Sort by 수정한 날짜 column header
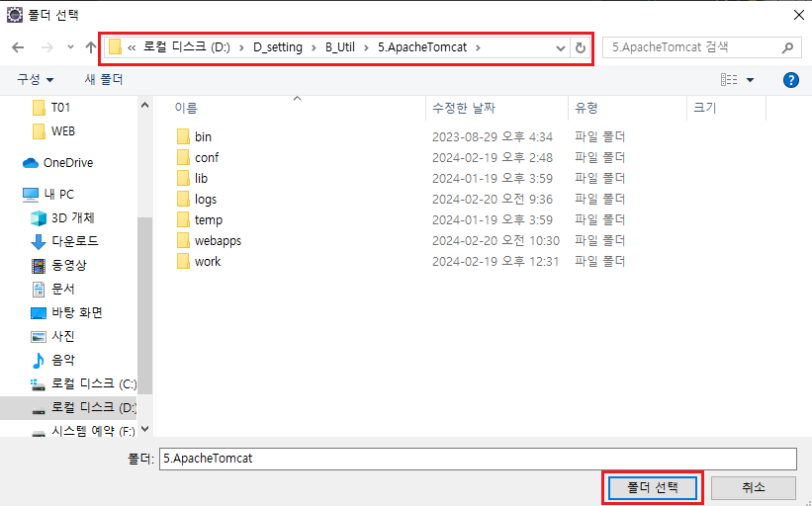 [464, 108]
